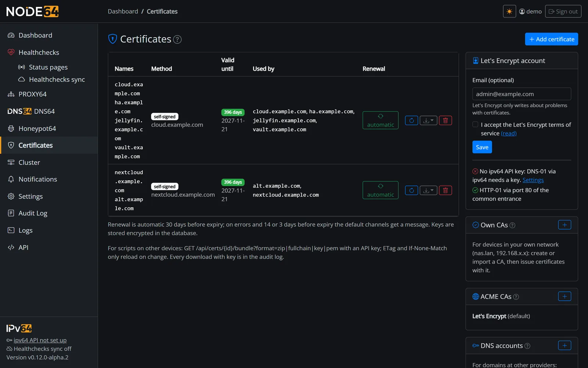Open PROXY64 in the sidebar
This screenshot has height=368, width=588.
[49, 94]
